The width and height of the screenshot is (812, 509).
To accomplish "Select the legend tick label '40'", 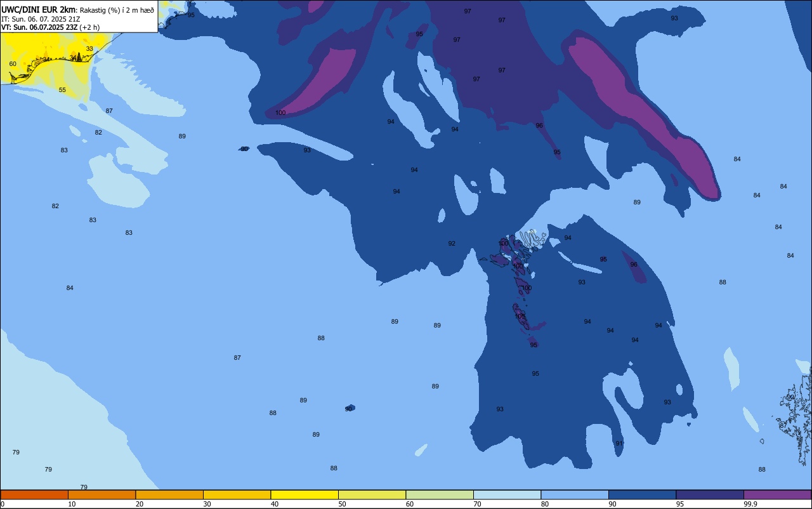I will [x=275, y=504].
